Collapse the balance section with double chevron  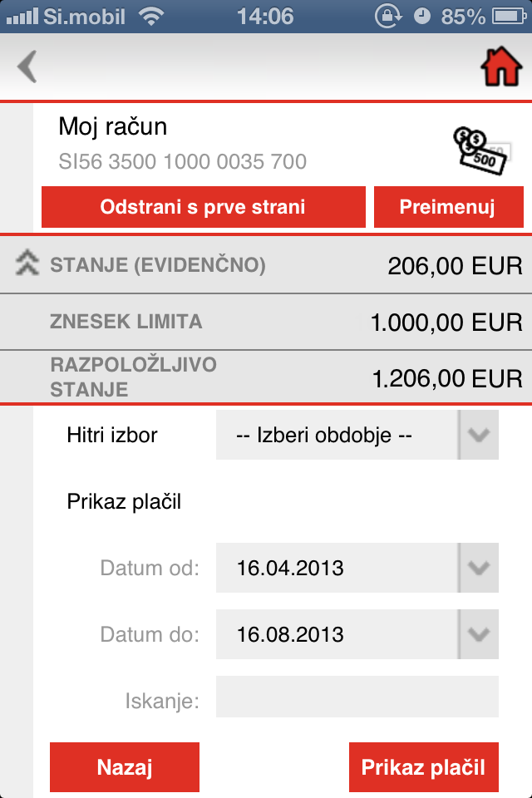[x=27, y=264]
